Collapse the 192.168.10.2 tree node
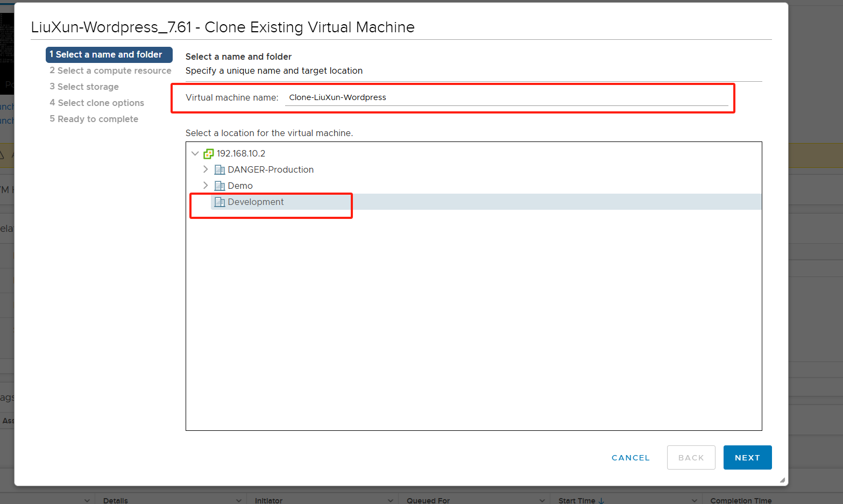The width and height of the screenshot is (843, 504). 195,153
